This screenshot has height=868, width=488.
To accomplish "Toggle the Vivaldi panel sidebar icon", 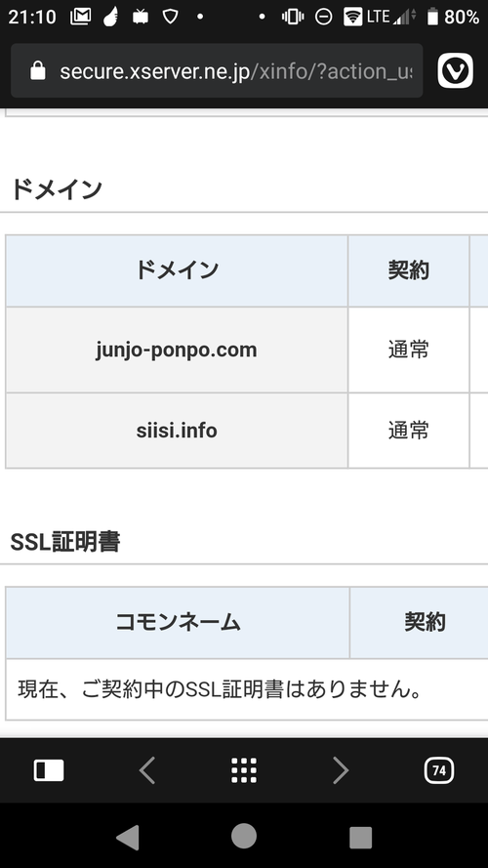I will coord(49,770).
